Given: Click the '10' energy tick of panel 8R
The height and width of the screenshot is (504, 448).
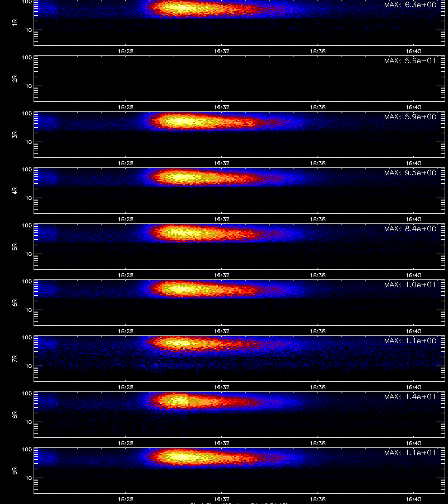Looking at the screenshot, I should pos(29,422).
